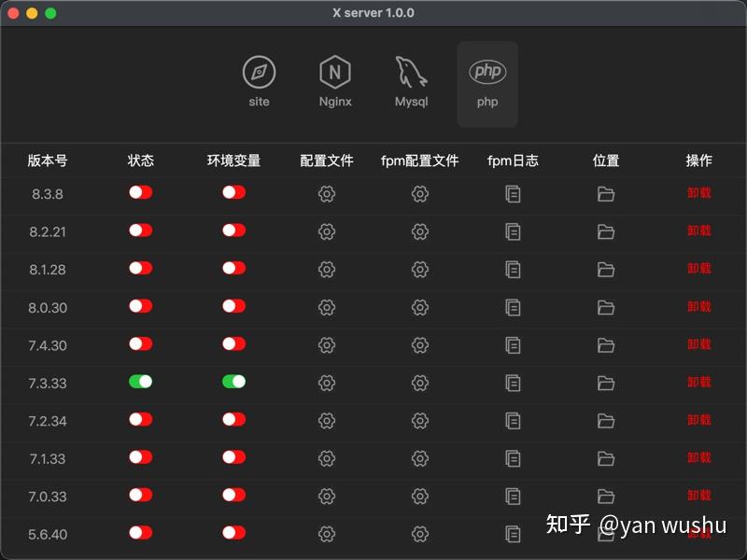The height and width of the screenshot is (560, 747).
Task: Disable the status toggle for PHP 7.3.33
Action: (x=140, y=383)
